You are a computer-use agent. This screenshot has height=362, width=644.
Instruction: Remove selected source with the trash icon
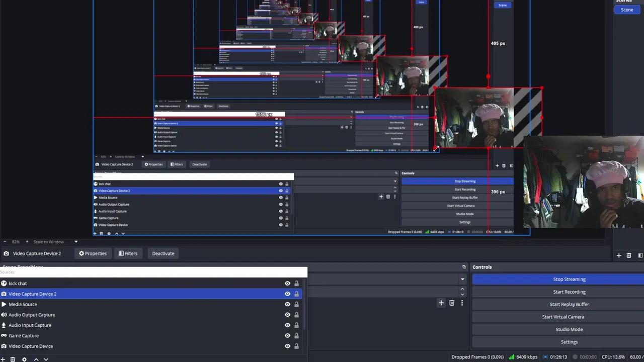[x=13, y=359]
